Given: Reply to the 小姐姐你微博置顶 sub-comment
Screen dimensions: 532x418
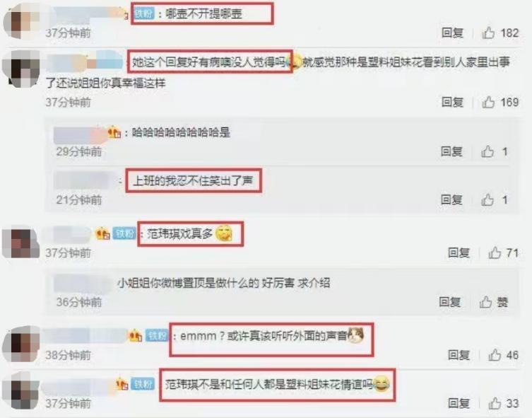Looking at the screenshot, I should pos(450,301).
